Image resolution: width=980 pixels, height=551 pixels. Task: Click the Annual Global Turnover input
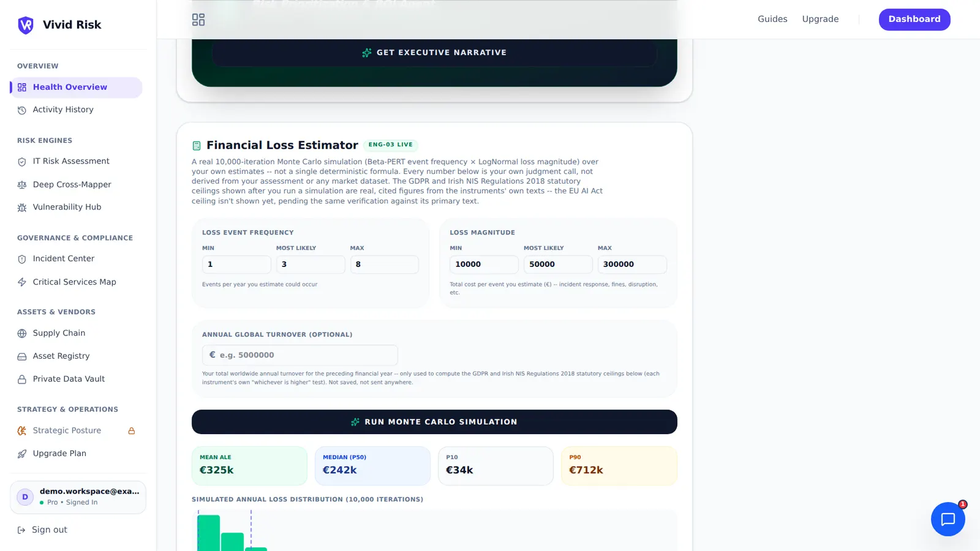300,355
